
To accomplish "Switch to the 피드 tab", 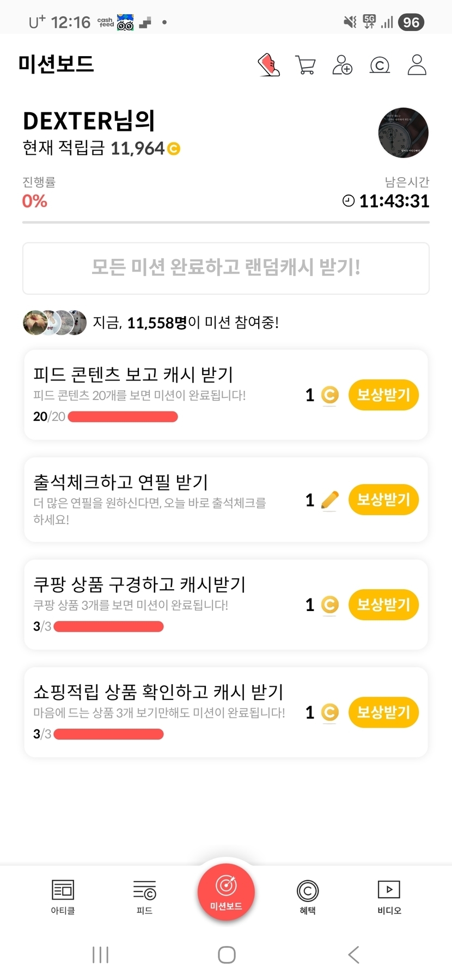I will (x=144, y=897).
